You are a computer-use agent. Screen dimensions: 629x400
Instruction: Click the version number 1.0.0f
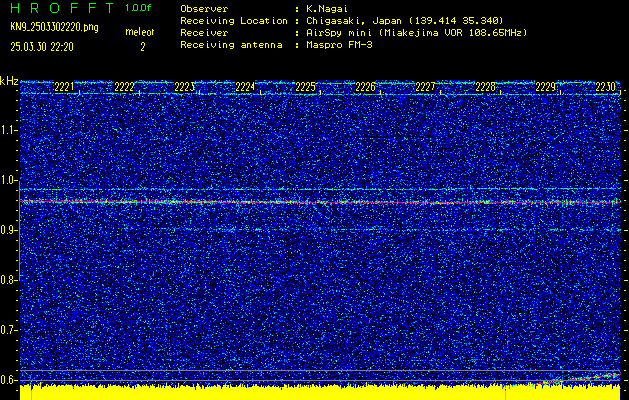(x=138, y=8)
